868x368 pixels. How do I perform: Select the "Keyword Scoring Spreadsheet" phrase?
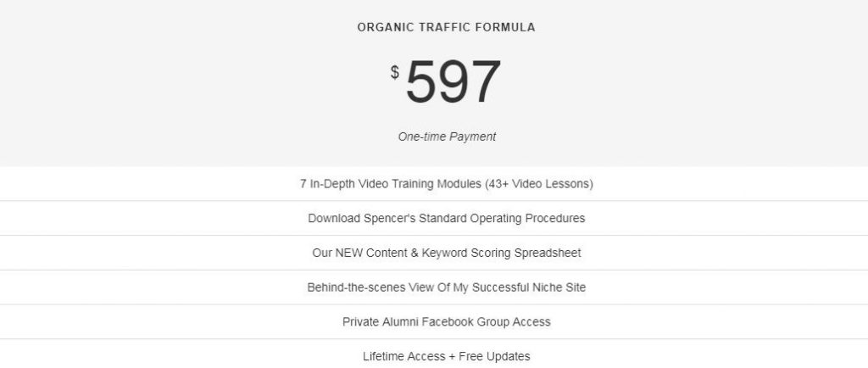(x=511, y=253)
